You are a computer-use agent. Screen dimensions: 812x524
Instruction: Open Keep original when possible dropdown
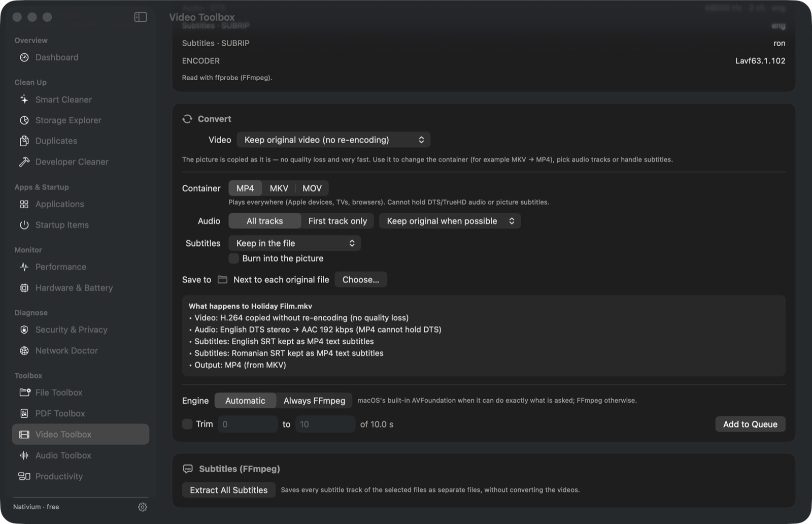(x=450, y=221)
